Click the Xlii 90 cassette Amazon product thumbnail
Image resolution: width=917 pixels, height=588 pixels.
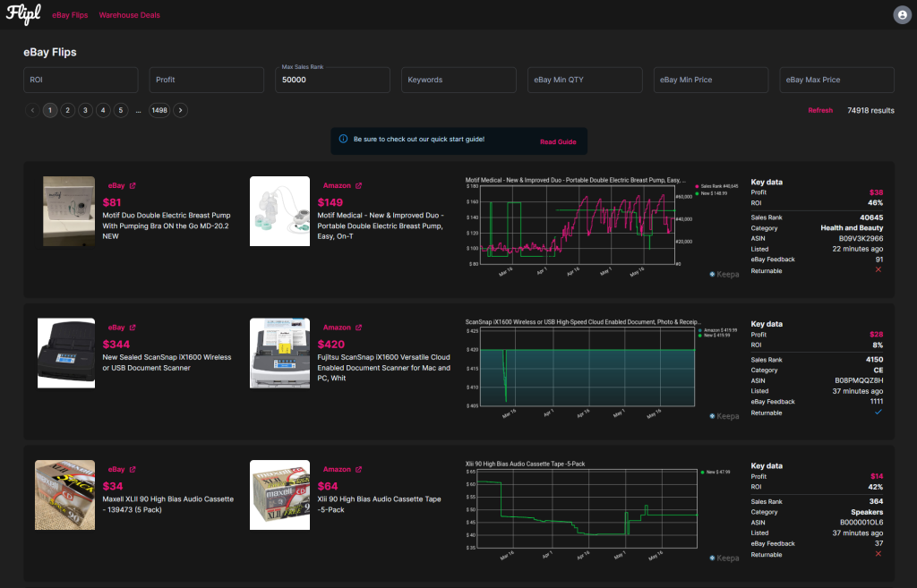point(279,495)
